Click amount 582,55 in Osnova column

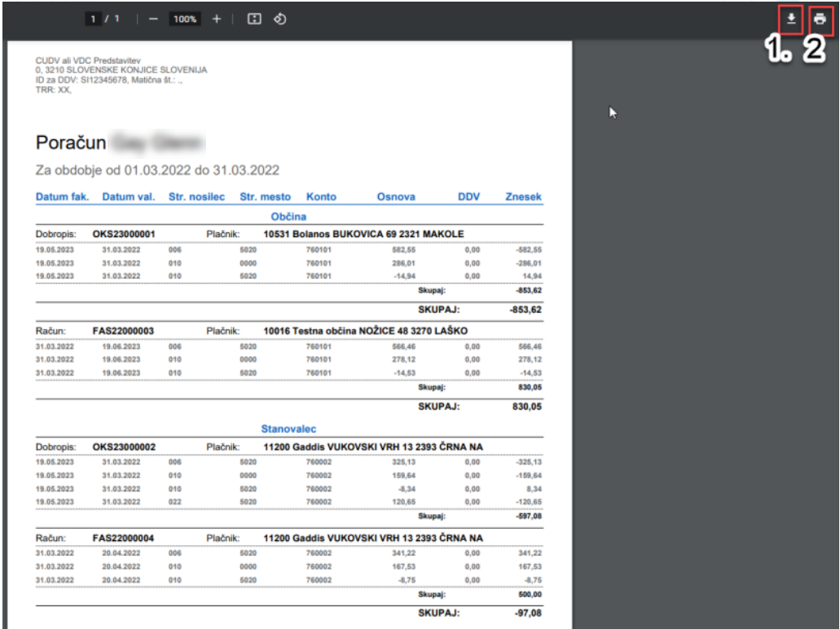click(x=403, y=250)
